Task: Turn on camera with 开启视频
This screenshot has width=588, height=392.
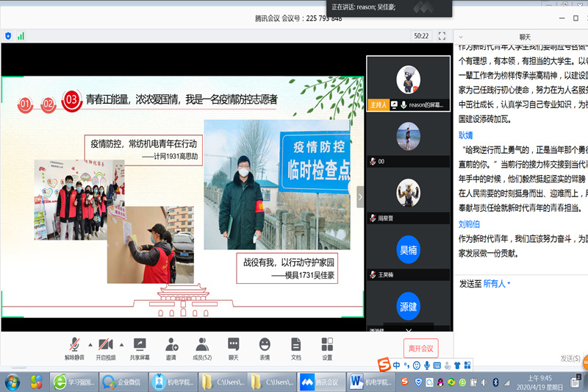Action: point(105,349)
